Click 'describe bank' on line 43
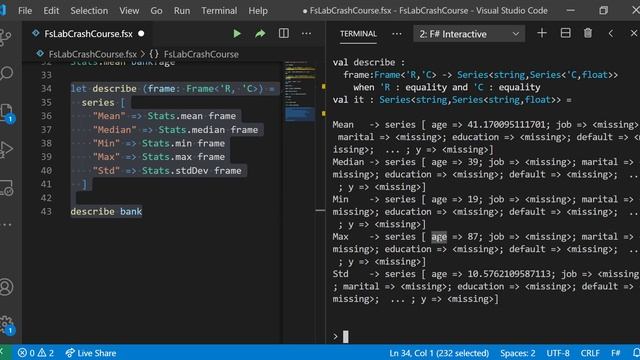 pos(106,211)
